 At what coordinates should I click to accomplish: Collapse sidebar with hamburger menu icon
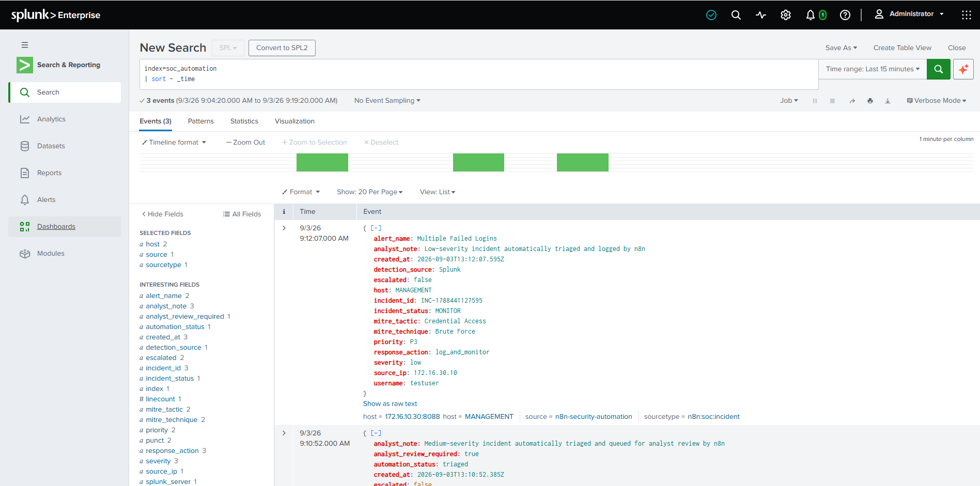tap(25, 45)
